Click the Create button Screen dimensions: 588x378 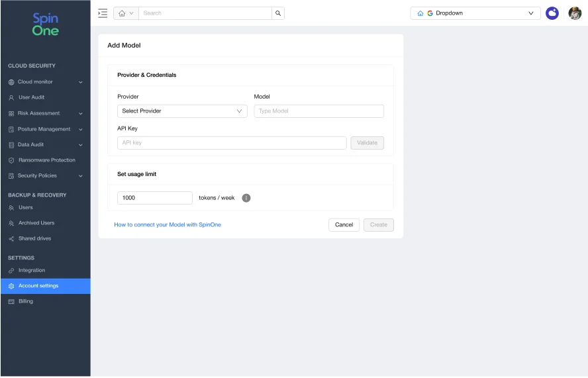click(378, 225)
